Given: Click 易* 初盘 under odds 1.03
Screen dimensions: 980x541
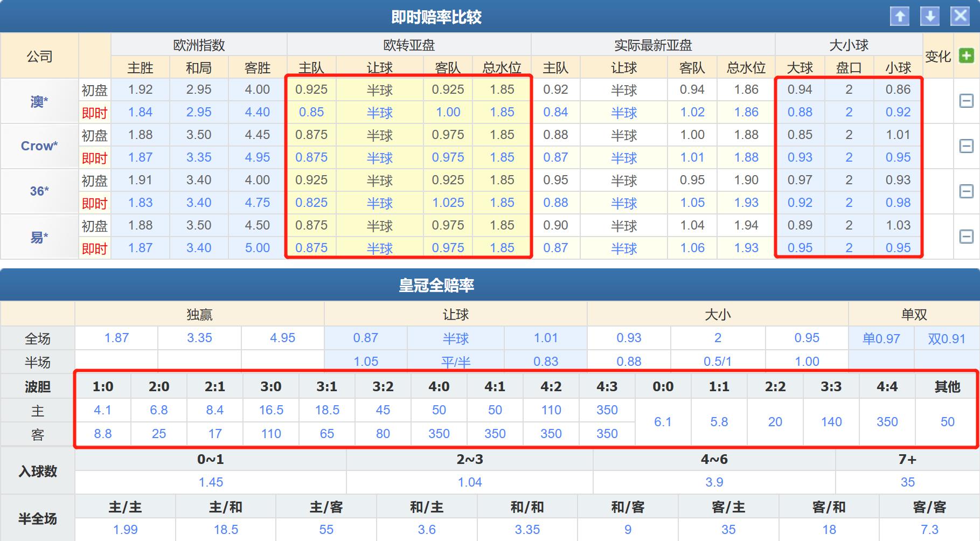Looking at the screenshot, I should [898, 225].
